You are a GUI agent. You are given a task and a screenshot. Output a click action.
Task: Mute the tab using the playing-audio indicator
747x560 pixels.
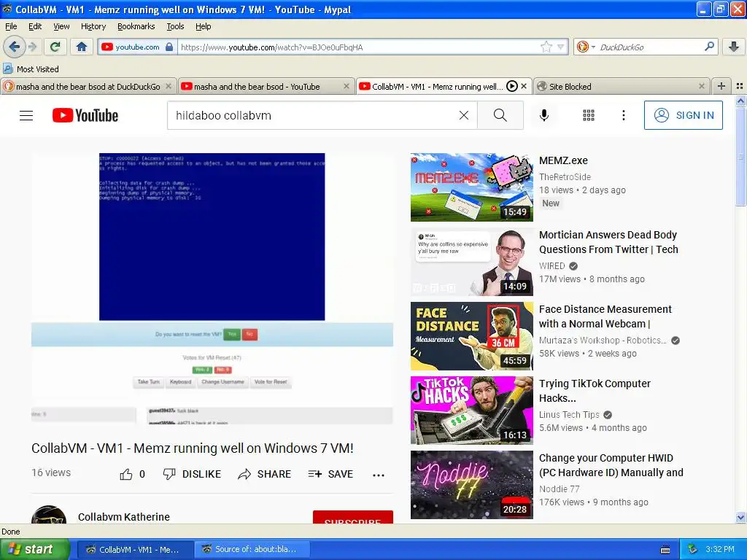511,86
